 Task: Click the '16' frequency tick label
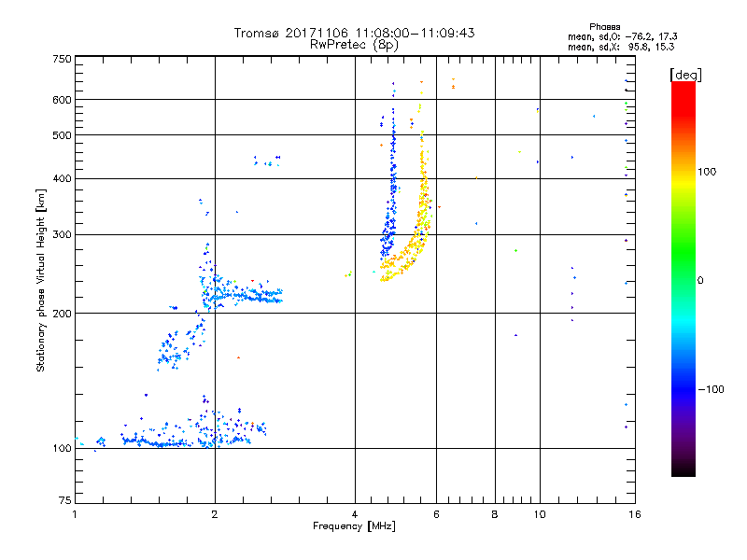pyautogui.click(x=635, y=514)
